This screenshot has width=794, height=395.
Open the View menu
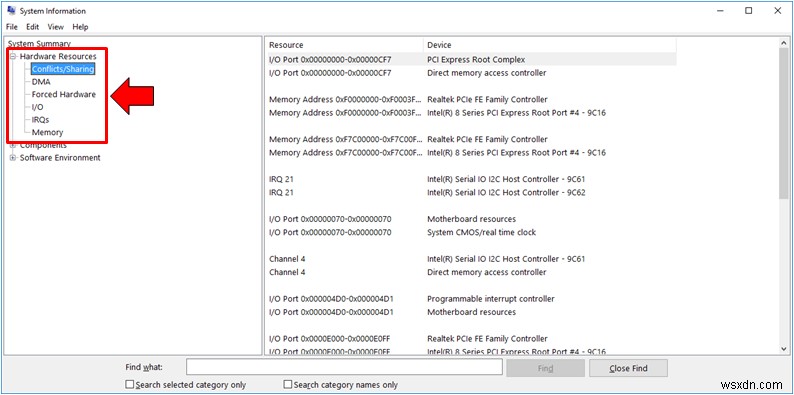pyautogui.click(x=56, y=27)
